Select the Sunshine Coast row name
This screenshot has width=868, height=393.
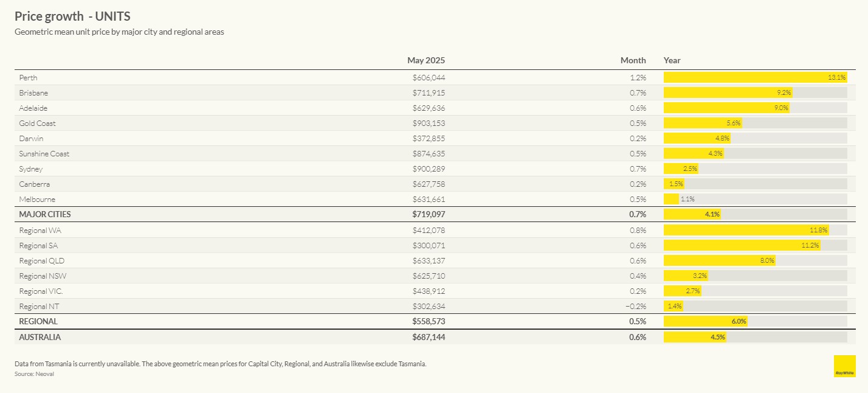(x=44, y=154)
